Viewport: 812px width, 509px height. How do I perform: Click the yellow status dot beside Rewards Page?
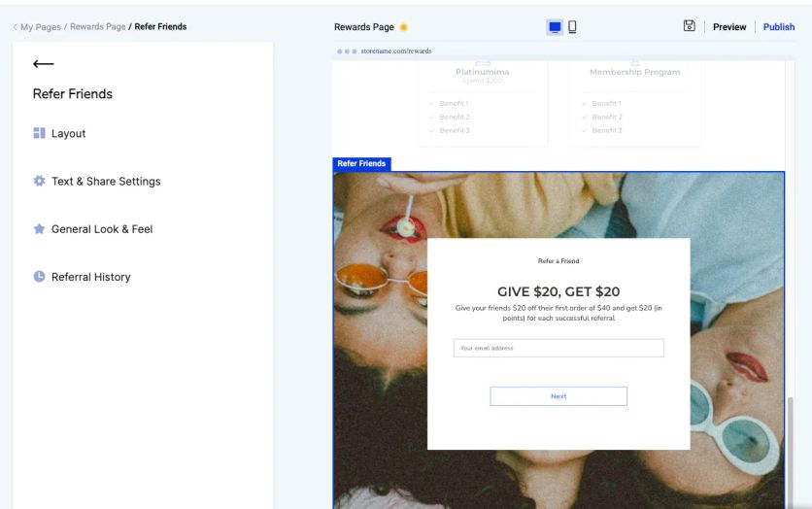(x=404, y=27)
